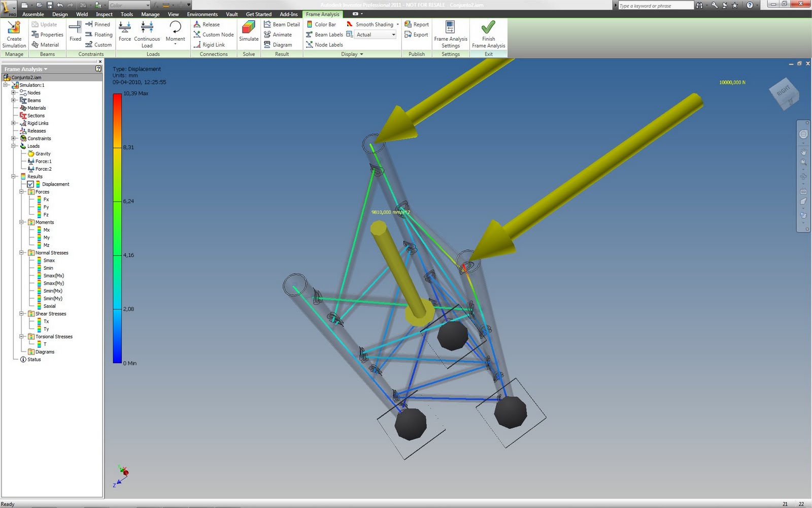
Task: Expand the Loads node in the browser
Action: click(14, 146)
